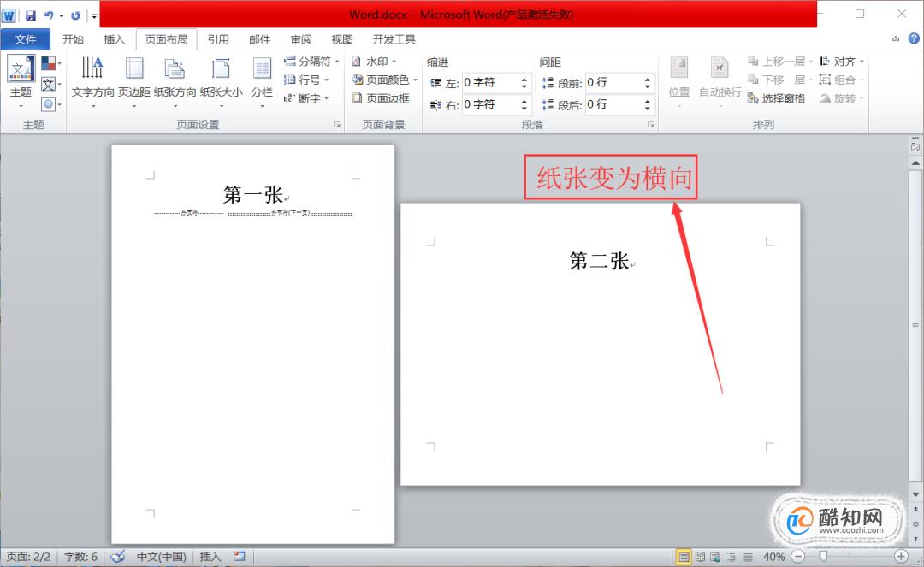924x567 pixels.
Task: Open Paper Size (纸张大小) menu
Action: tap(221, 82)
